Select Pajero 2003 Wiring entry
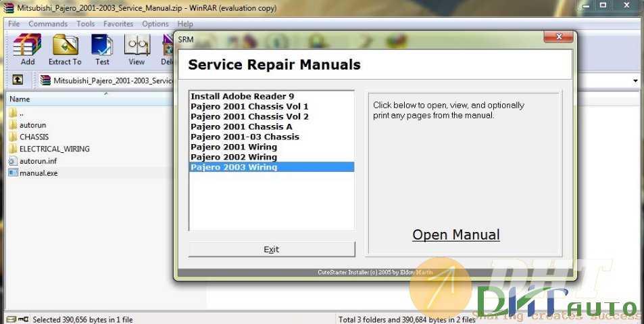 (271, 167)
